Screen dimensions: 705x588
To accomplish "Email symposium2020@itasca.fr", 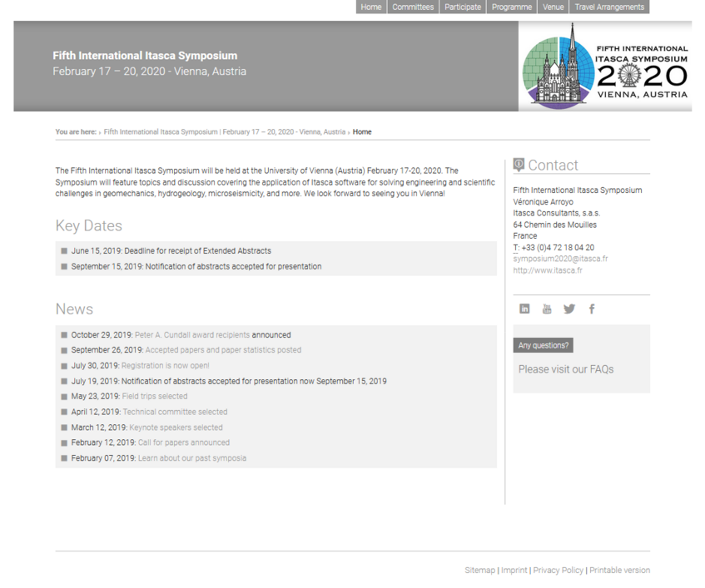I will (x=560, y=259).
